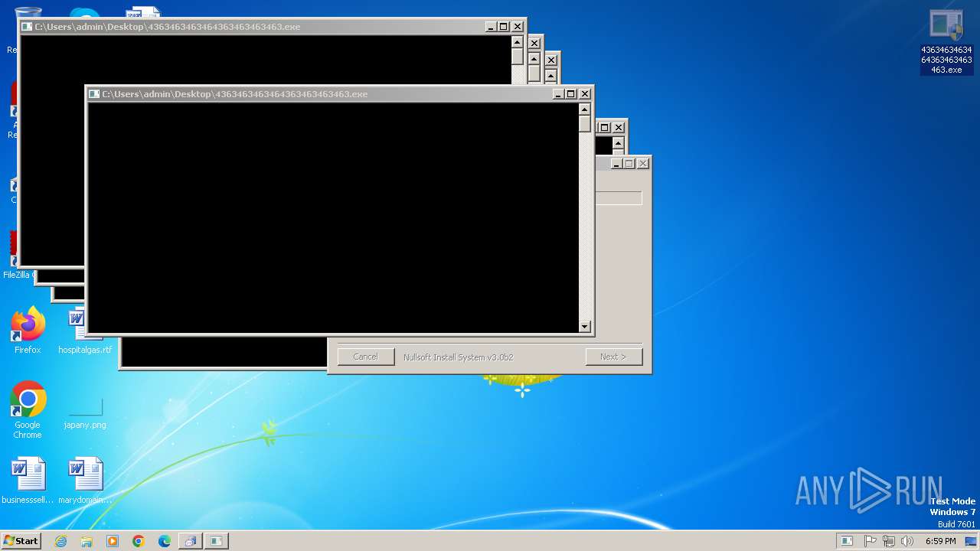Image resolution: width=980 pixels, height=551 pixels.
Task: Open the Action Center flag icon
Action: pos(870,541)
